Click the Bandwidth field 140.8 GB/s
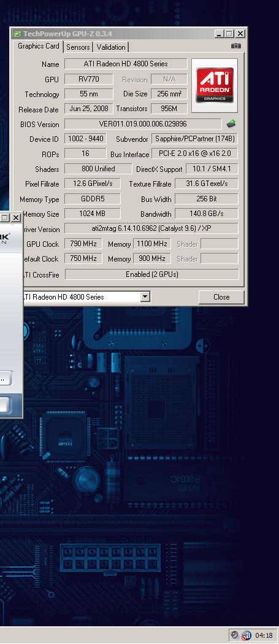 pyautogui.click(x=207, y=214)
